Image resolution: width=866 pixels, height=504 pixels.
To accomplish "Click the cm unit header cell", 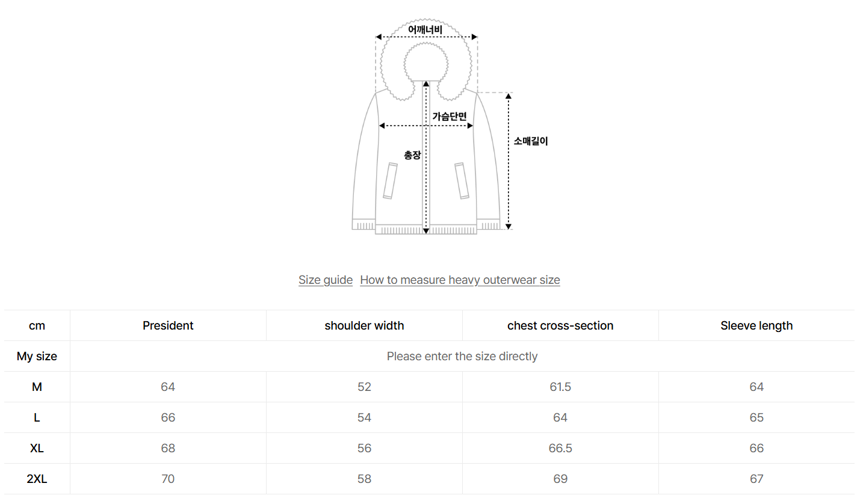I will [37, 325].
